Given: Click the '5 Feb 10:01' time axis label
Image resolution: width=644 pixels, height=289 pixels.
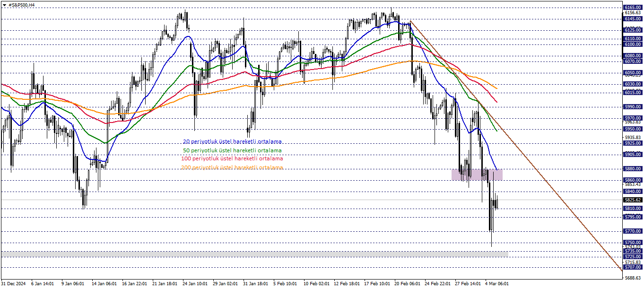Looking at the screenshot, I should pos(285,284).
